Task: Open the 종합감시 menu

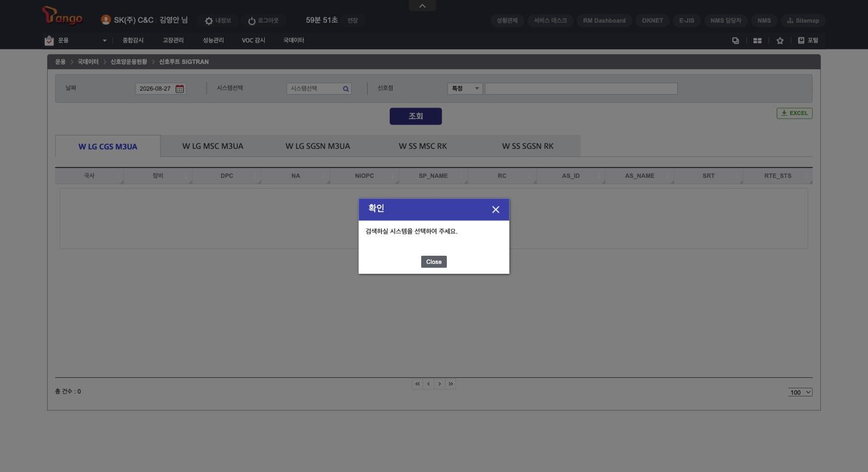Action: point(133,41)
